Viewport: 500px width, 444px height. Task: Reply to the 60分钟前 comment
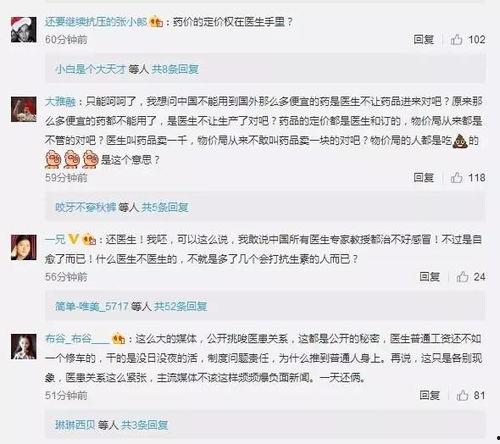(x=424, y=39)
